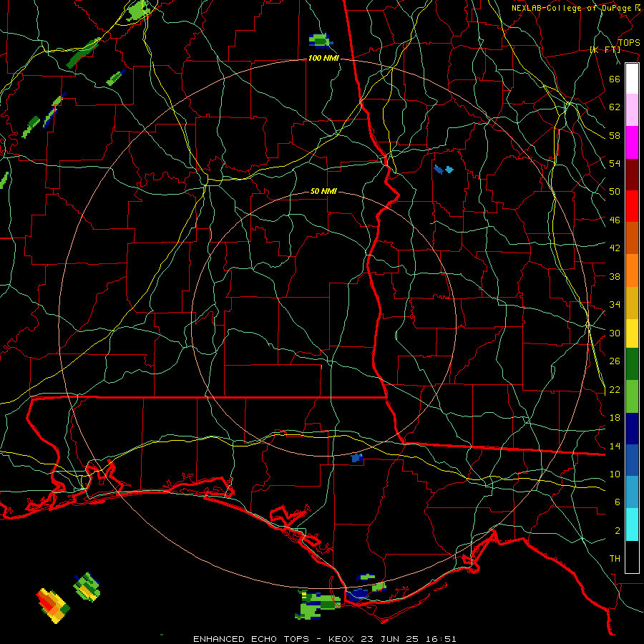Click the green echo above the 100 NMI label
The width and height of the screenshot is (644, 644).
[x=321, y=40]
